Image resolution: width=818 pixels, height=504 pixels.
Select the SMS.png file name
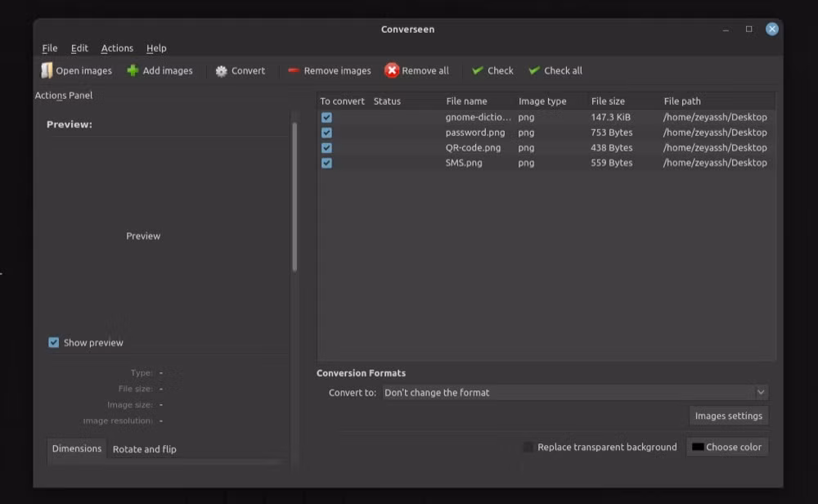464,163
